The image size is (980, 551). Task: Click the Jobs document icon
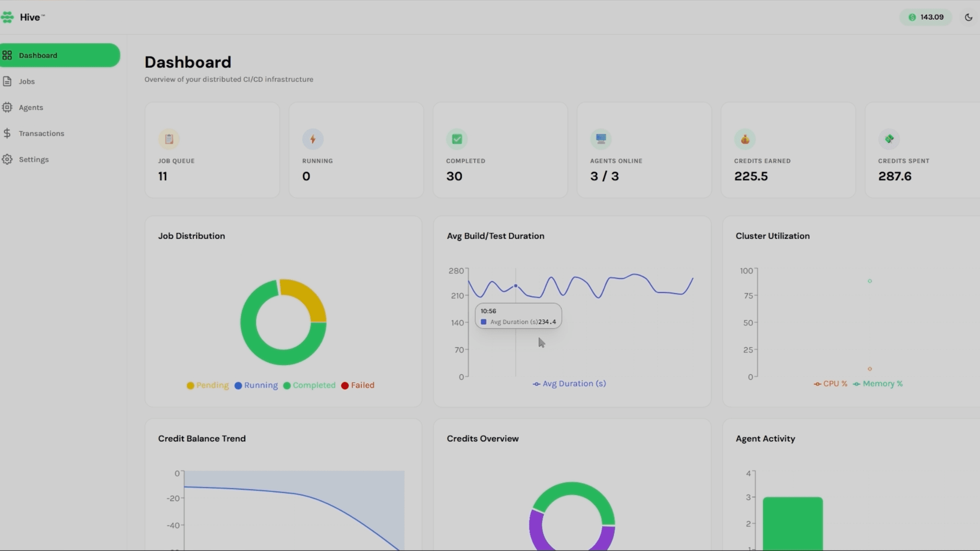(7, 81)
